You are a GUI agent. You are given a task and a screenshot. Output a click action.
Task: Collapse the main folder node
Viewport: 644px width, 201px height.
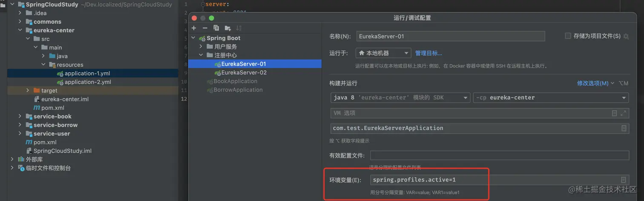(36, 48)
